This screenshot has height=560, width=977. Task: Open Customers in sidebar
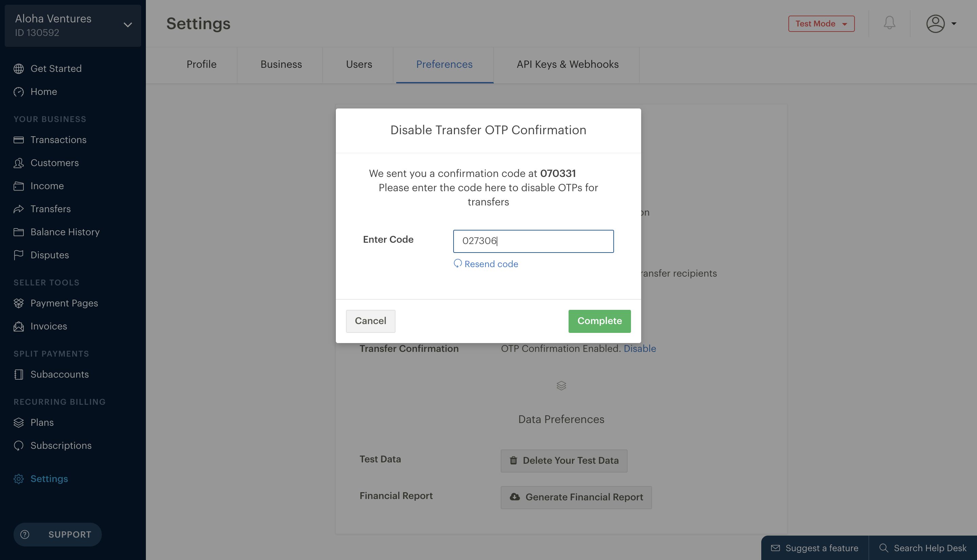[x=54, y=163]
